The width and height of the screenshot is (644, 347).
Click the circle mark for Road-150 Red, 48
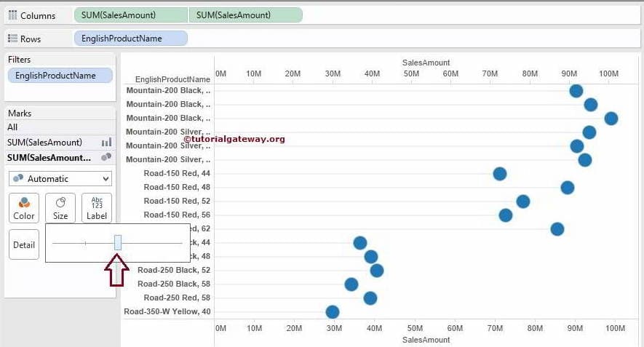567,188
